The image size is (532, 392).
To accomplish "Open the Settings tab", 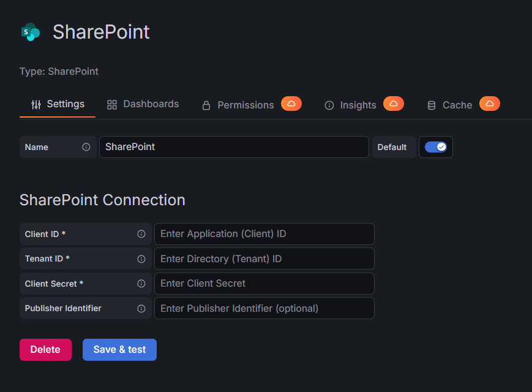I will click(58, 104).
